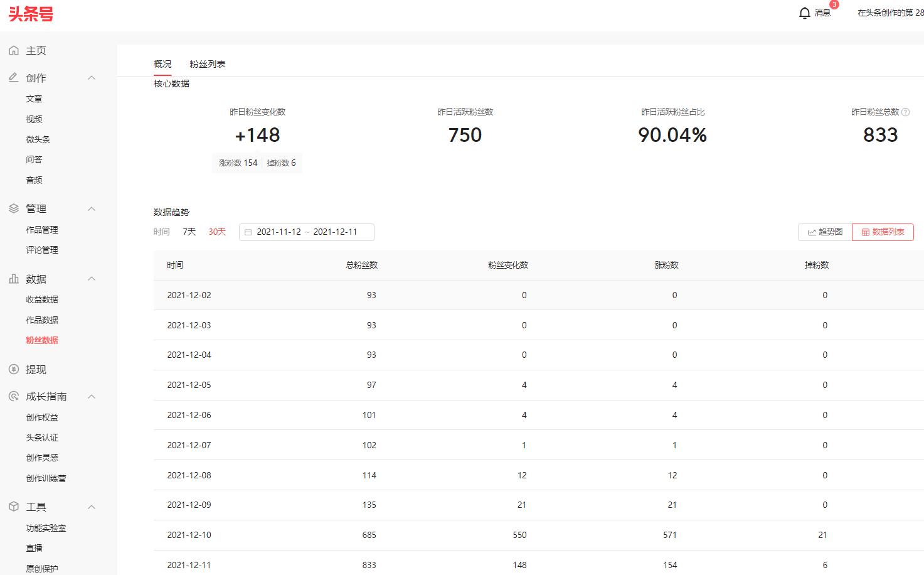The height and width of the screenshot is (575, 924).
Task: Open 创作权益 in sidebar
Action: click(42, 417)
